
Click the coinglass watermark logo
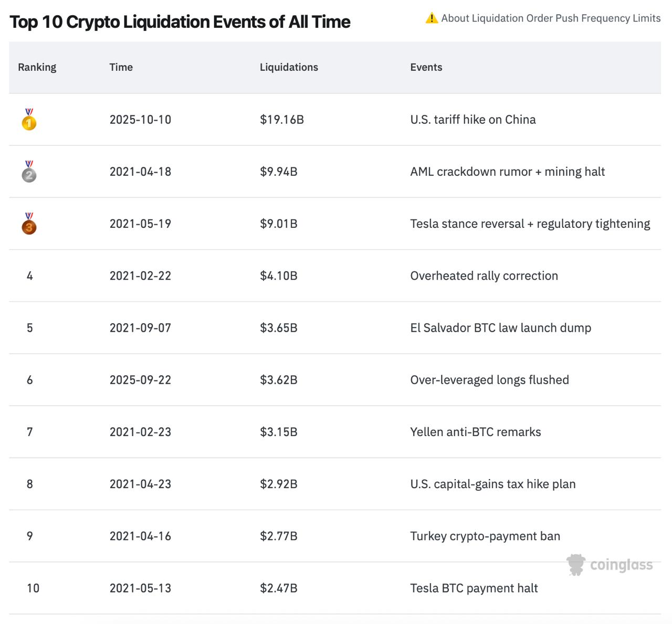click(610, 565)
